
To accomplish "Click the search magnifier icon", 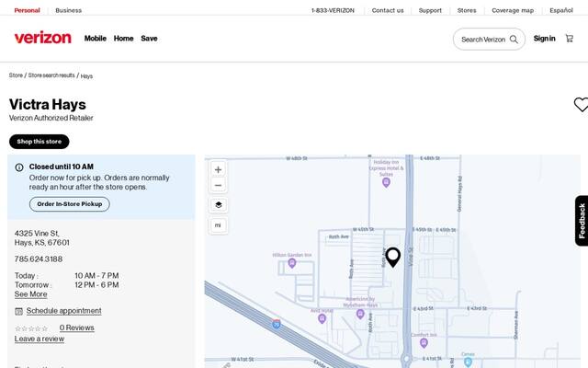I will 514,39.
